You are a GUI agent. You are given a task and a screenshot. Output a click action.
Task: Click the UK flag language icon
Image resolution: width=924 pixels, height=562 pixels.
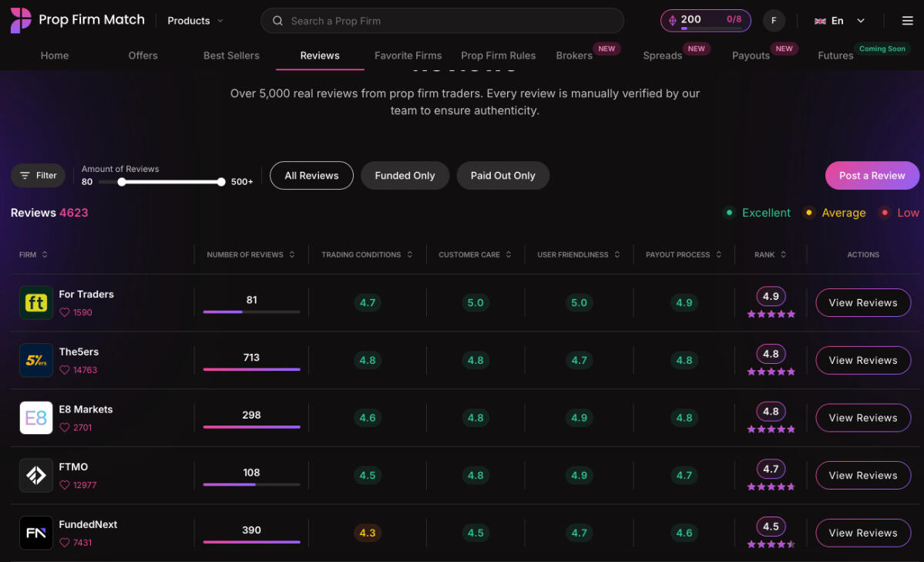pos(820,22)
